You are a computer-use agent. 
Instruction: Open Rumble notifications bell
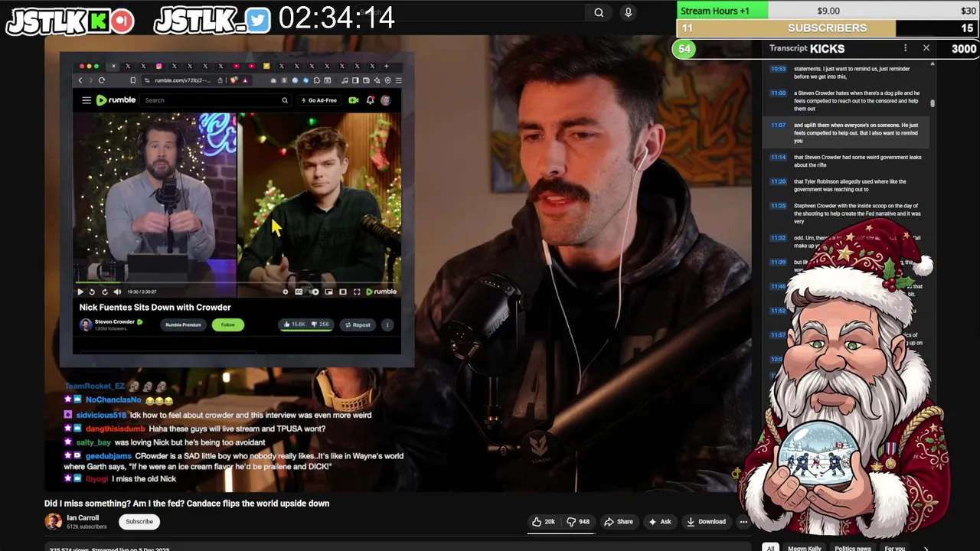tap(371, 100)
